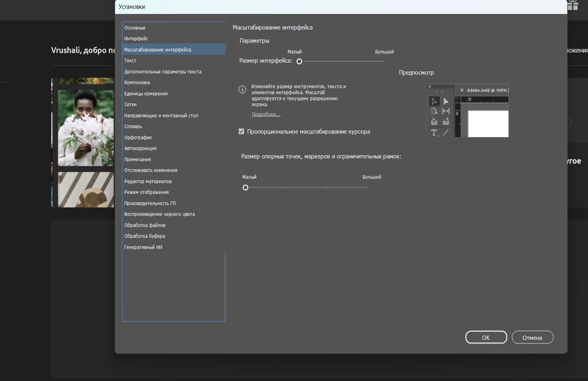Select Масштабирование интерфейса in the sidebar list
Screen dimensions: 588x381
(x=174, y=49)
